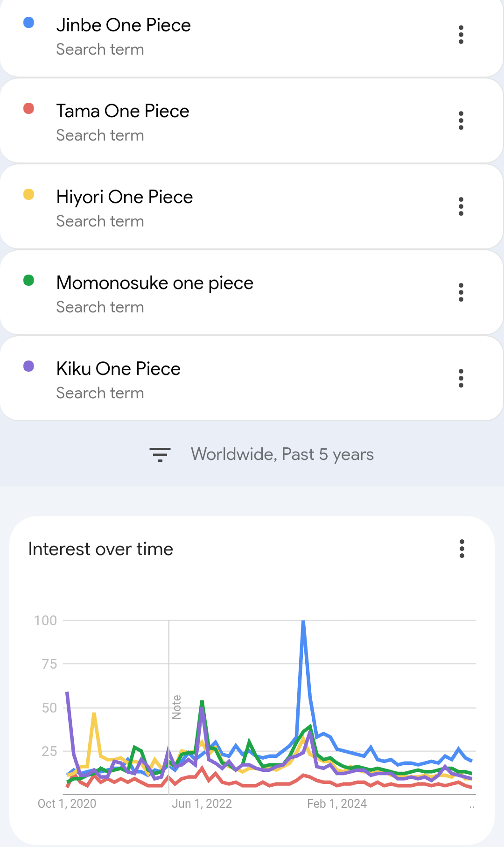504x847 pixels.
Task: Click the purple dot for Kiku
Action: (x=28, y=366)
